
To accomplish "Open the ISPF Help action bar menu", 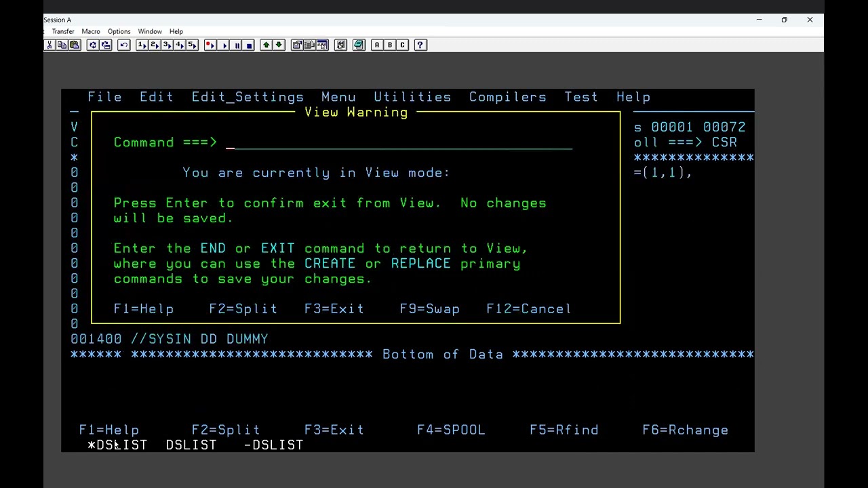I will [633, 97].
